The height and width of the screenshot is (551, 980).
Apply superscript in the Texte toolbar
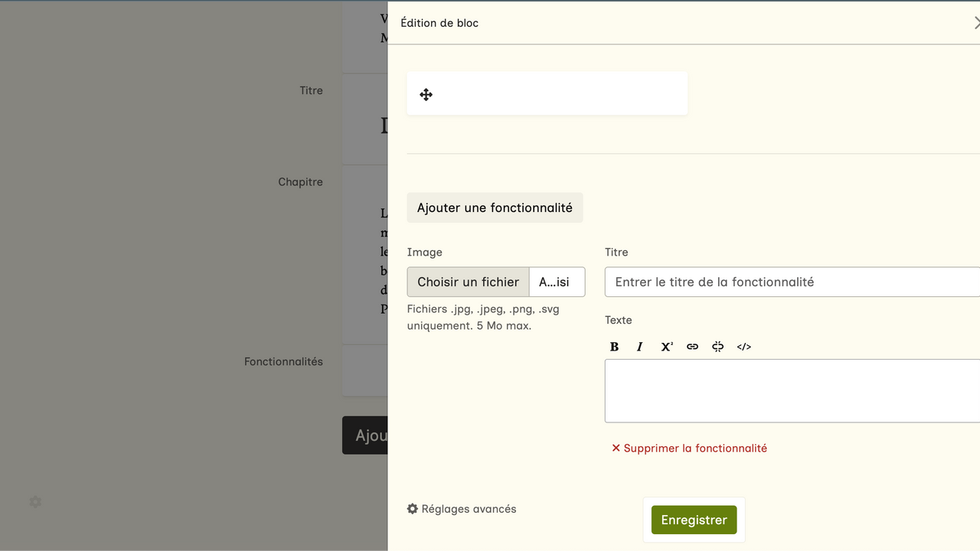666,347
